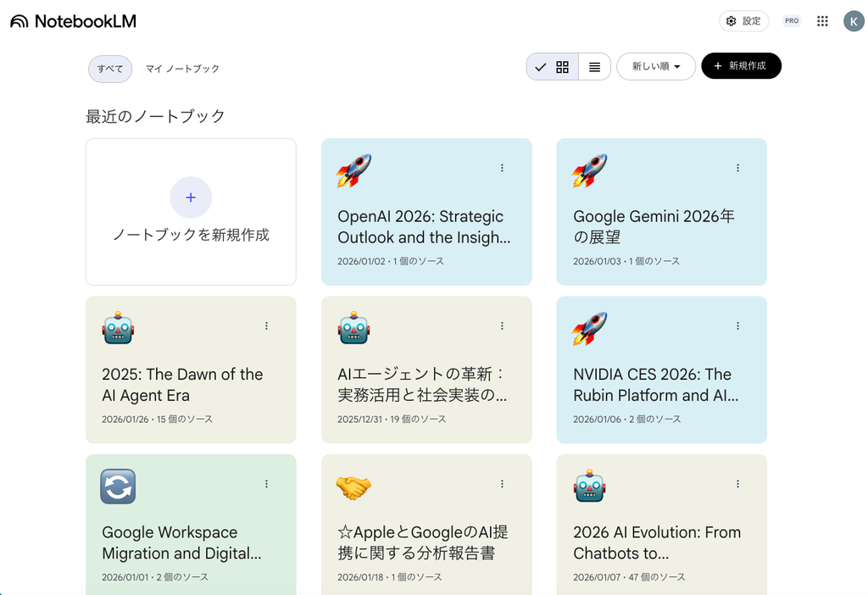Select the すべて filter chip

pyautogui.click(x=110, y=69)
